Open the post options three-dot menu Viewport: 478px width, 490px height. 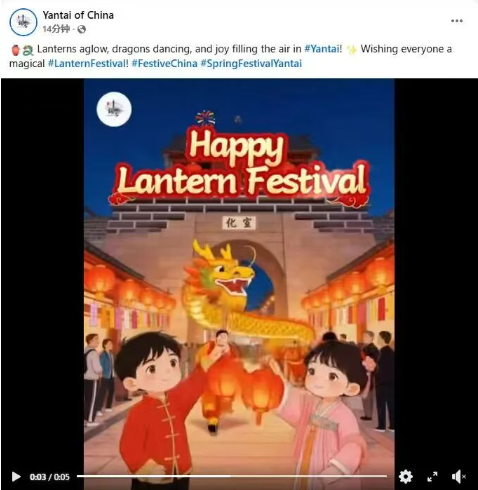point(457,21)
